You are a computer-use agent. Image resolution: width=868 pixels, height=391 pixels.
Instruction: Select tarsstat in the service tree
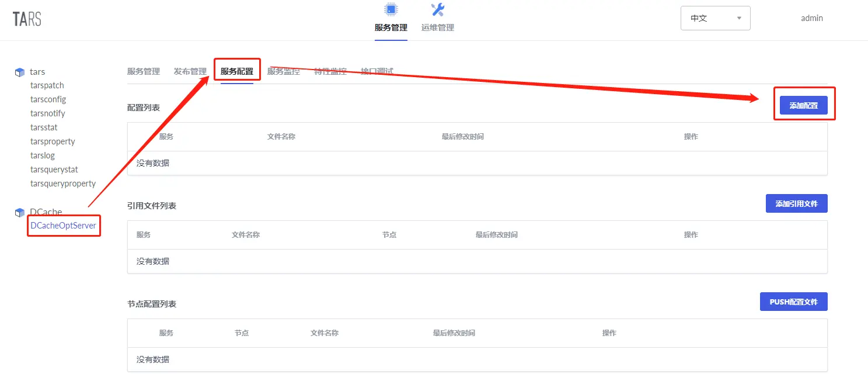(x=44, y=127)
